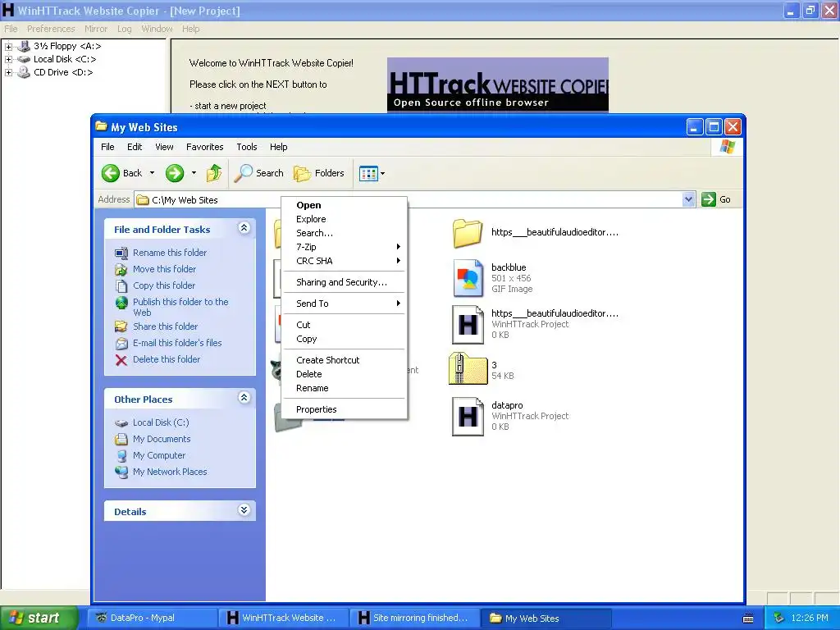Toggle the Folders pane button
This screenshot has height=630, width=840.
pos(319,173)
